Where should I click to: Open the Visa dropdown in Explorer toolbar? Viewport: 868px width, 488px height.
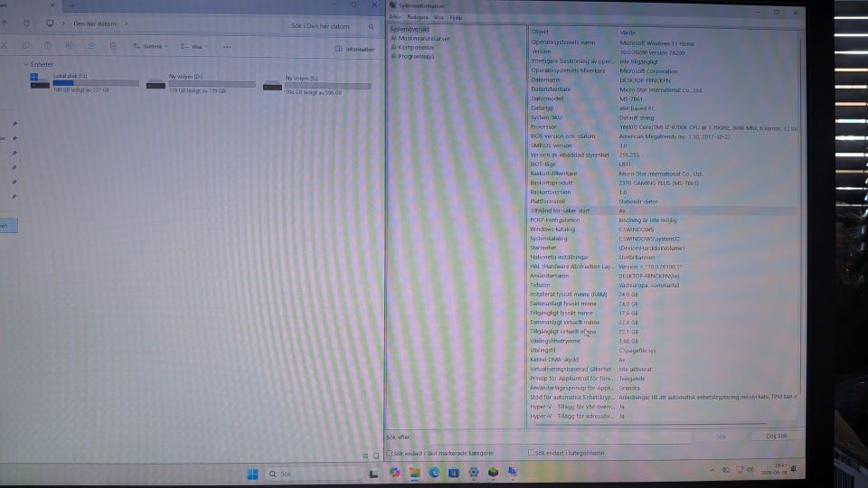click(194, 46)
